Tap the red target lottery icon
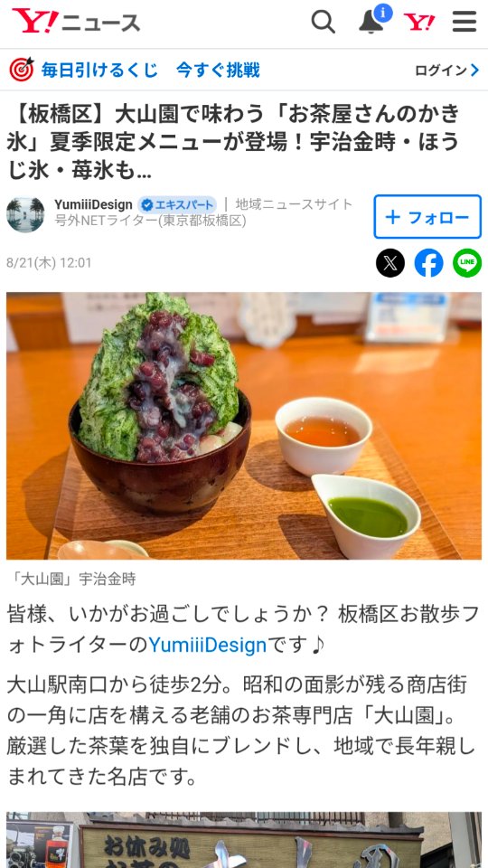This screenshot has width=488, height=868. (22, 71)
